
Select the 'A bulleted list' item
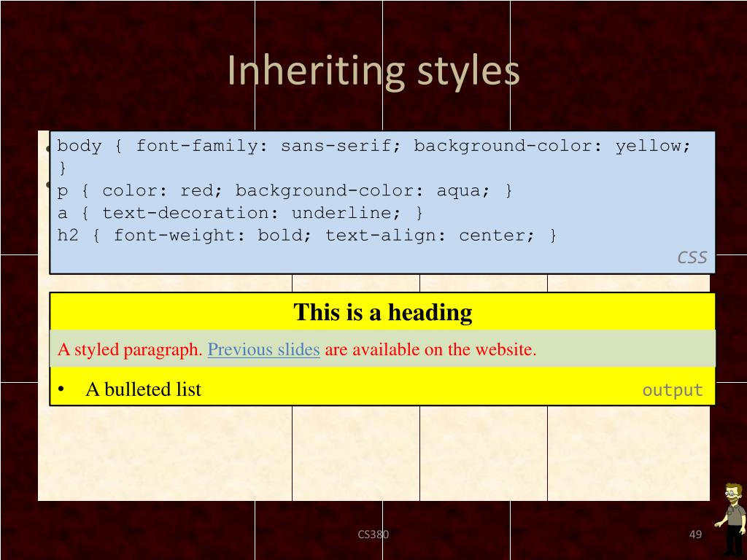[x=144, y=389]
